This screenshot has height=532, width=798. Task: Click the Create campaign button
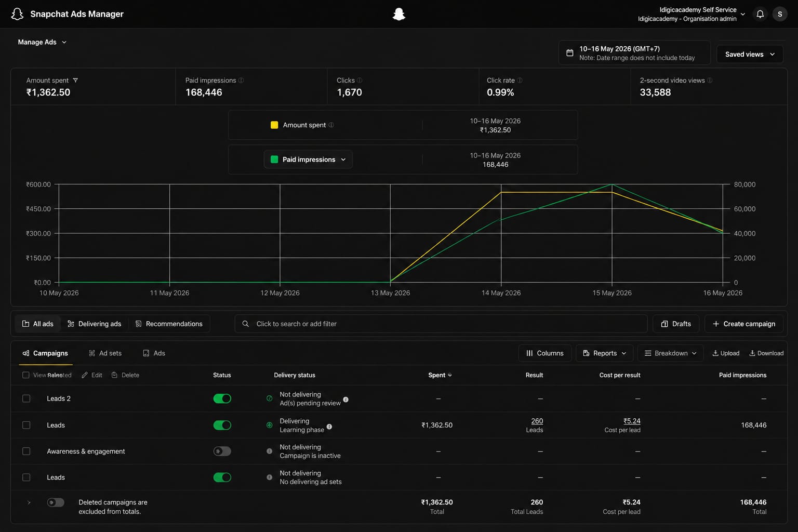[x=743, y=324]
